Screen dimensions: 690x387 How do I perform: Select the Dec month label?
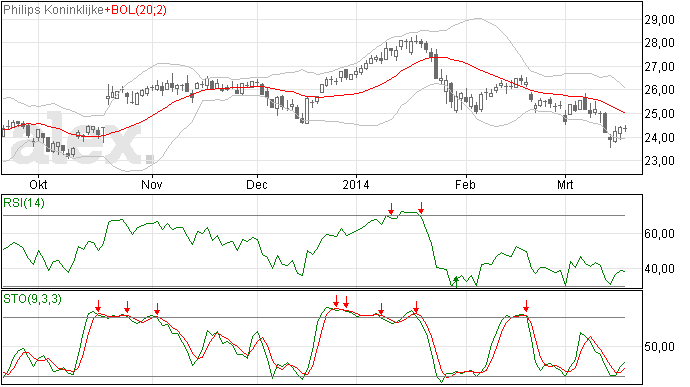(257, 185)
